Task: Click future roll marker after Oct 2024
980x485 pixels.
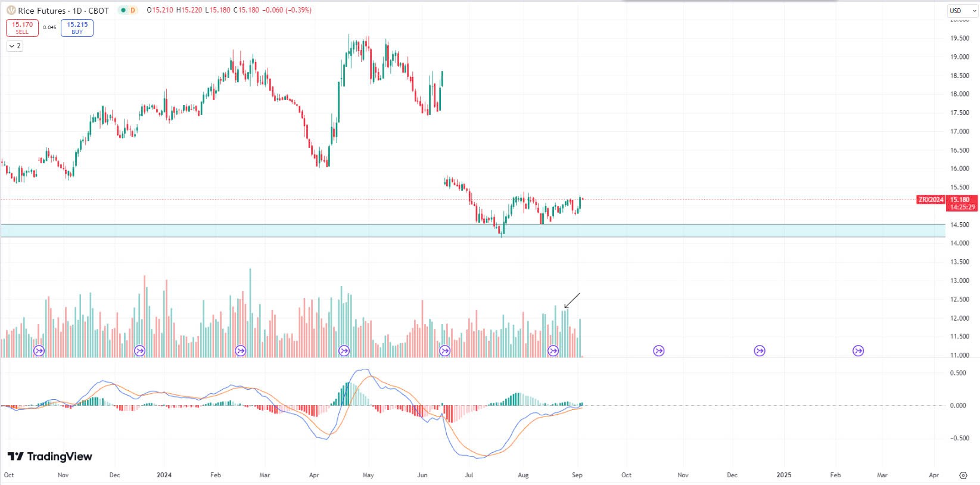Action: [659, 351]
